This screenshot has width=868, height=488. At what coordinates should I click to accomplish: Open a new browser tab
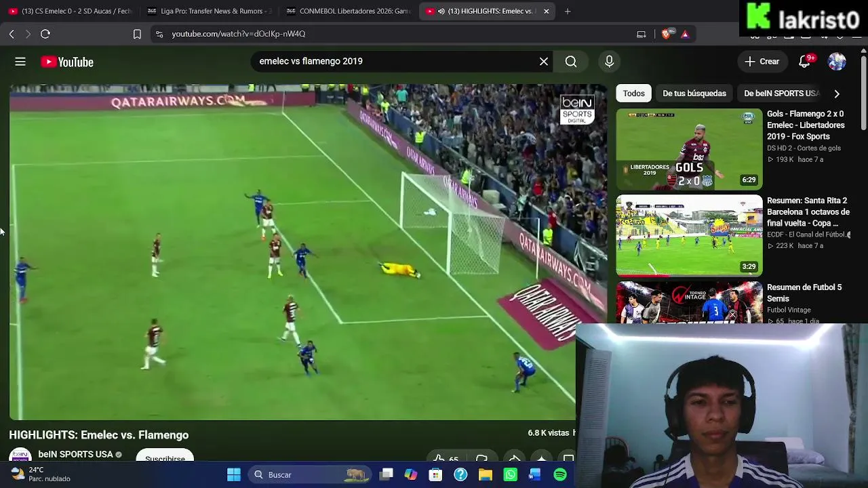(x=568, y=11)
